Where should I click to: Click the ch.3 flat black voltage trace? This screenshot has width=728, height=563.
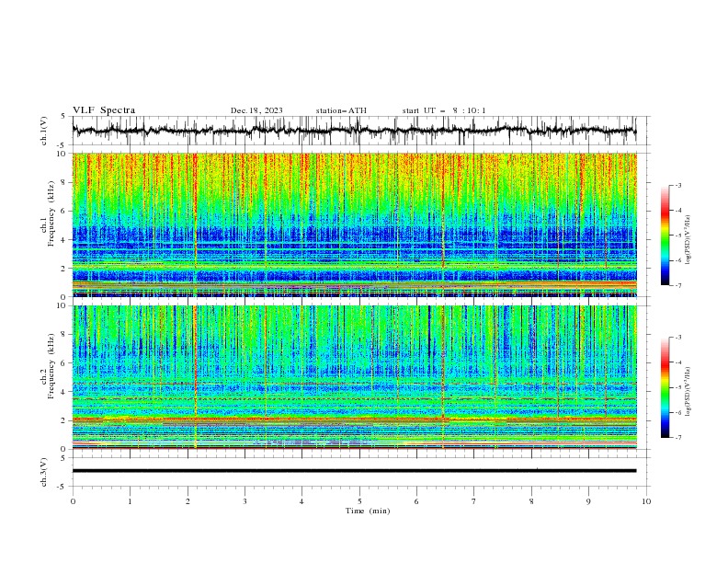(x=354, y=471)
